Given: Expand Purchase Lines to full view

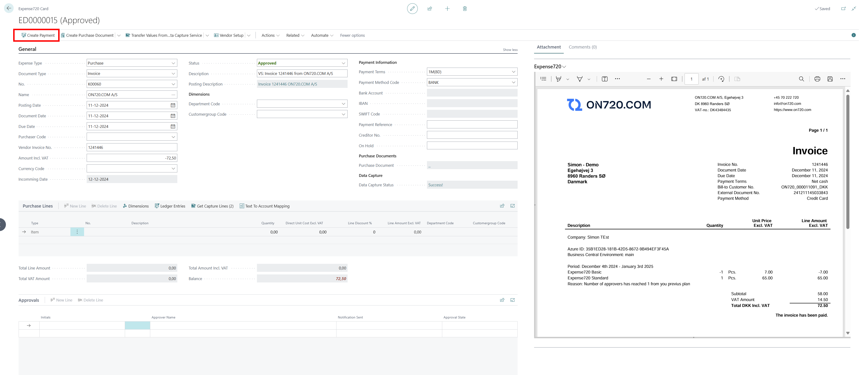Looking at the screenshot, I should [x=512, y=206].
